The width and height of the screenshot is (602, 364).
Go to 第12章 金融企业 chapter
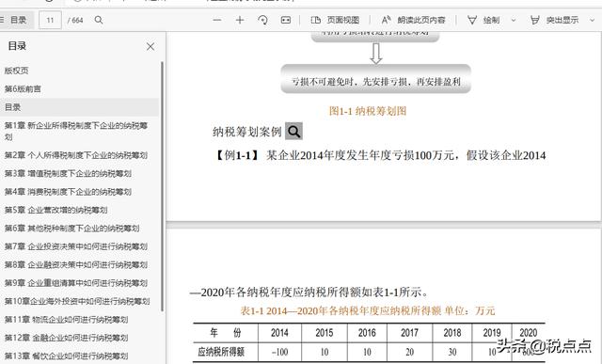66,338
